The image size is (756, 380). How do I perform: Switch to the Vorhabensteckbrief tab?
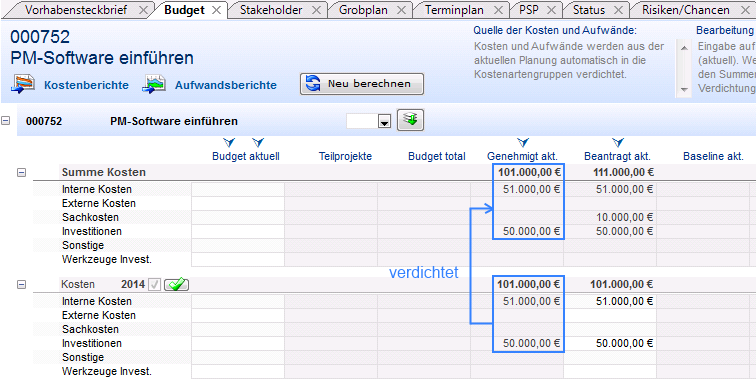click(x=76, y=10)
